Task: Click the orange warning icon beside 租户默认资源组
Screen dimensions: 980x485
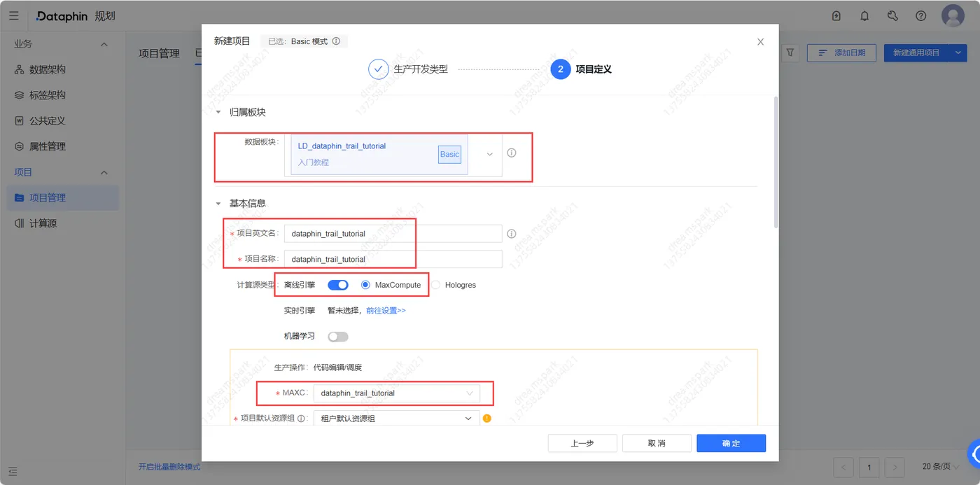Action: [487, 419]
